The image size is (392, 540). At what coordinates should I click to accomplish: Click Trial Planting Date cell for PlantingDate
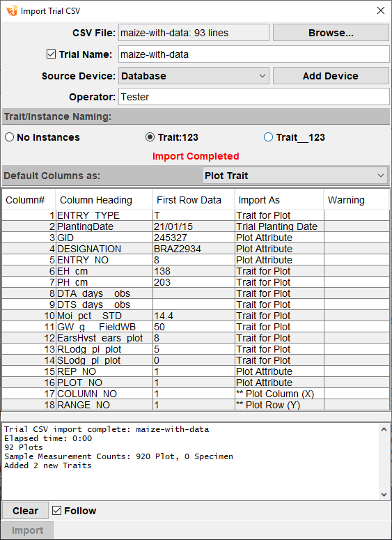point(279,226)
